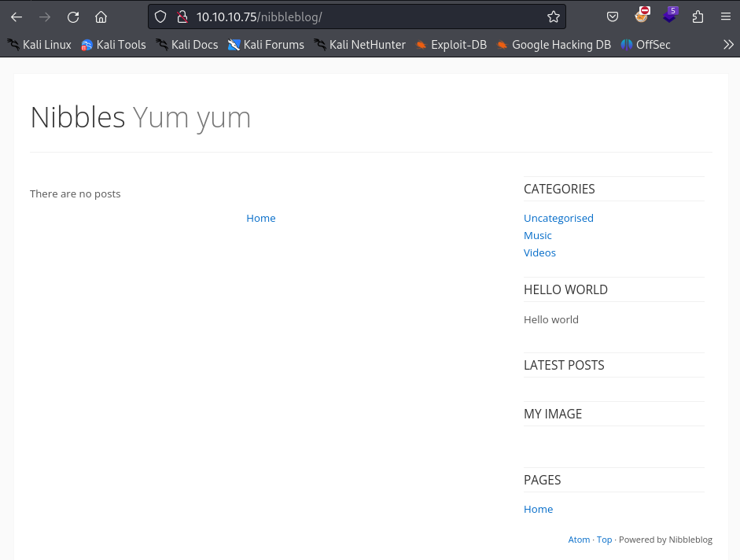Open the Exploit-DB bookmark
The width and height of the screenshot is (740, 560).
click(x=451, y=45)
